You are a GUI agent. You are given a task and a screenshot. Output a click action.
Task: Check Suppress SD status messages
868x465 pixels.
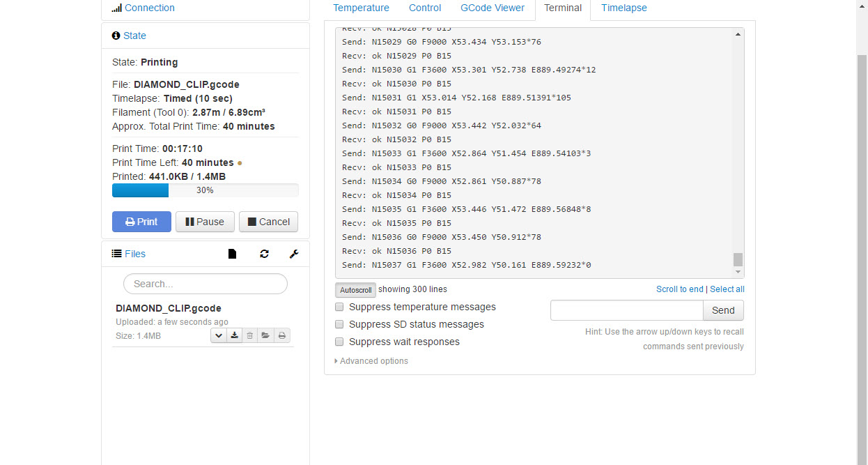pyautogui.click(x=340, y=324)
